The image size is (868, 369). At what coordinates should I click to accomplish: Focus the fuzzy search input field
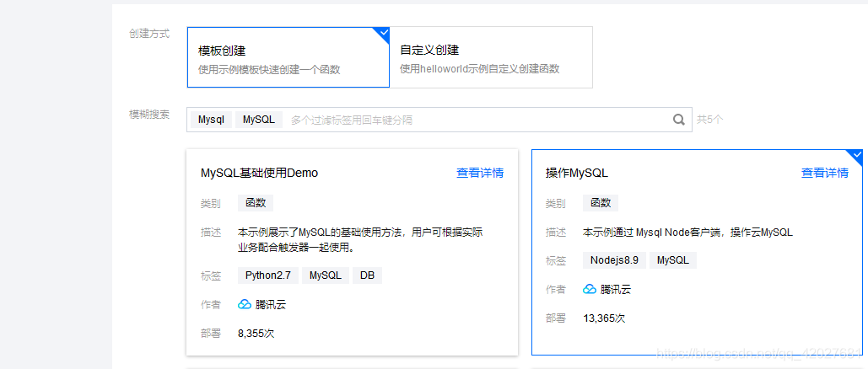pos(439,120)
